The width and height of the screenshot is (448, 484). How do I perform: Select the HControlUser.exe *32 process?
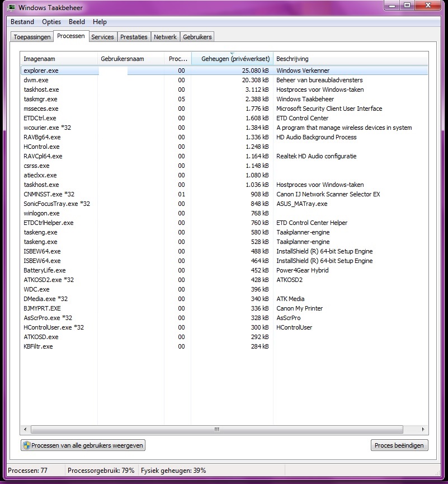[224, 327]
